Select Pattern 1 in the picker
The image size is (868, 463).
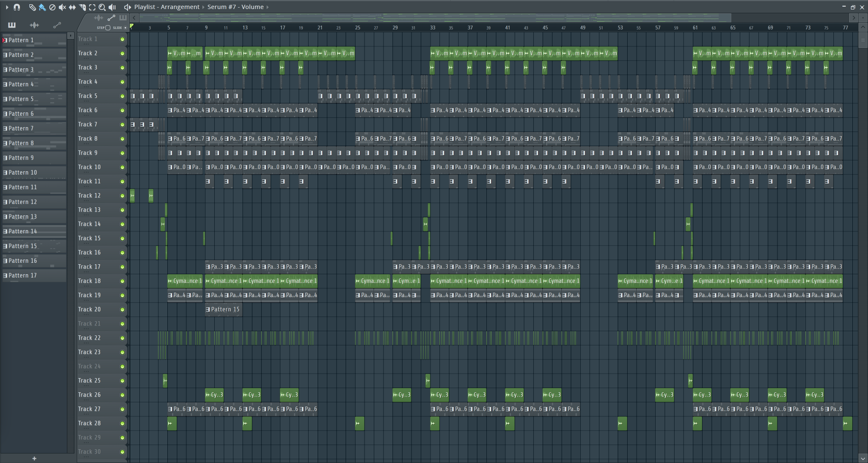[x=34, y=40]
